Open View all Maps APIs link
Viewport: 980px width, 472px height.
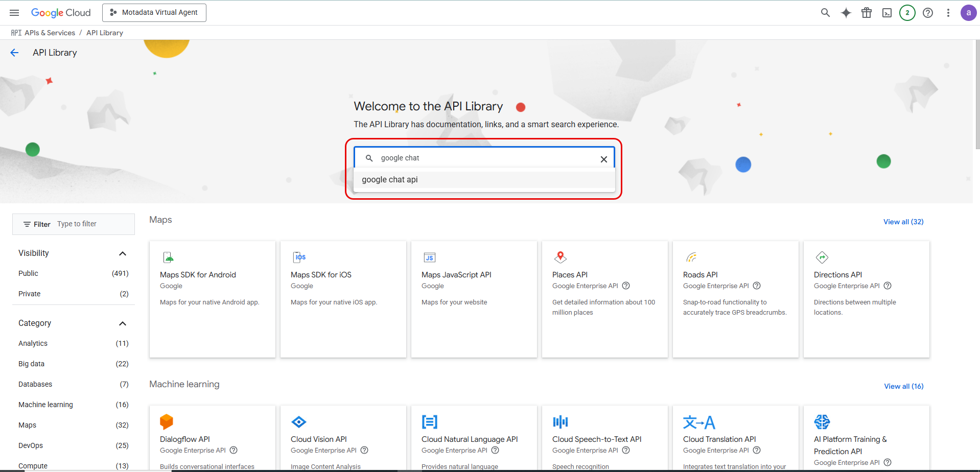click(903, 222)
